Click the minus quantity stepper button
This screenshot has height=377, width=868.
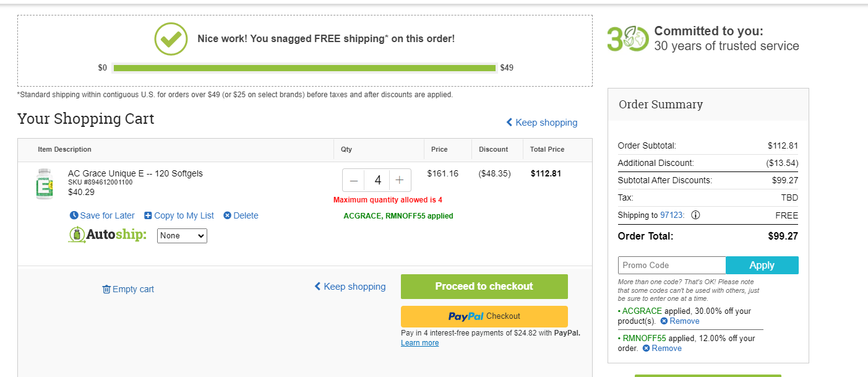pyautogui.click(x=354, y=180)
